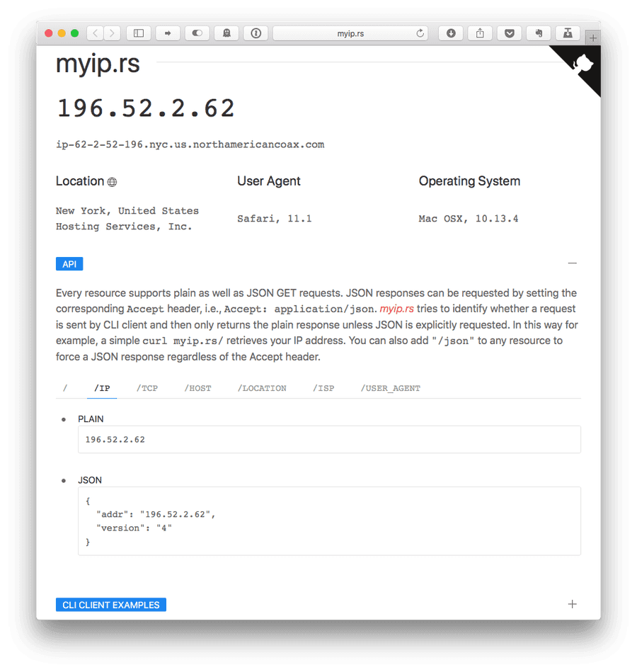Click "Accept: application/json" code text

(x=299, y=309)
